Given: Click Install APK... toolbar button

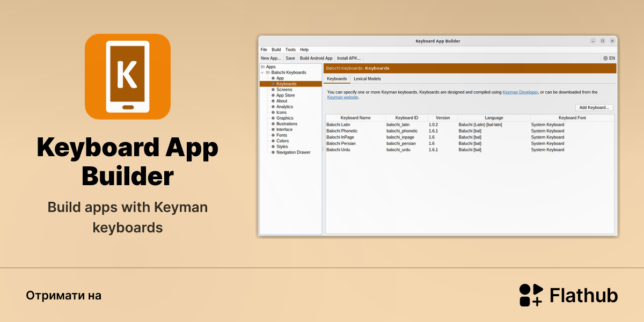Looking at the screenshot, I should click(x=349, y=58).
